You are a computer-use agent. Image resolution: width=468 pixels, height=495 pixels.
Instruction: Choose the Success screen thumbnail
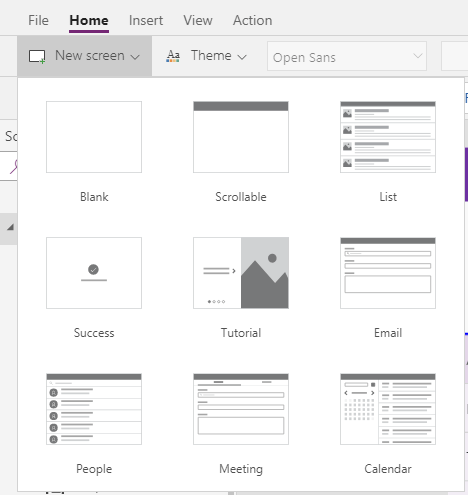pos(94,273)
